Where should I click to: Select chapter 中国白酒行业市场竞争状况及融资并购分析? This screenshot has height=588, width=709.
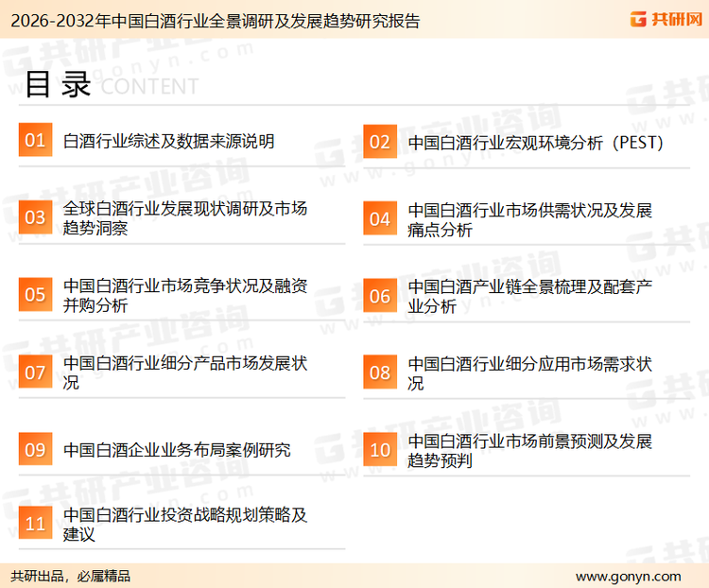point(185,295)
